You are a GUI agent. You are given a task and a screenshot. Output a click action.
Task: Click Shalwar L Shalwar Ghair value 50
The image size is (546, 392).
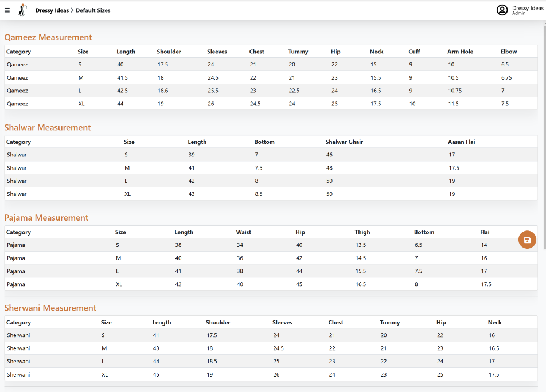pos(329,181)
